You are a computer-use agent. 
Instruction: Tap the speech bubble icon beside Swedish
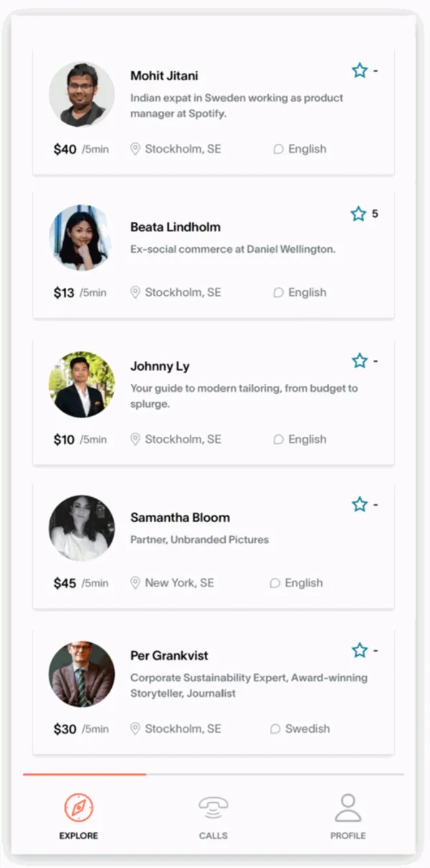274,729
